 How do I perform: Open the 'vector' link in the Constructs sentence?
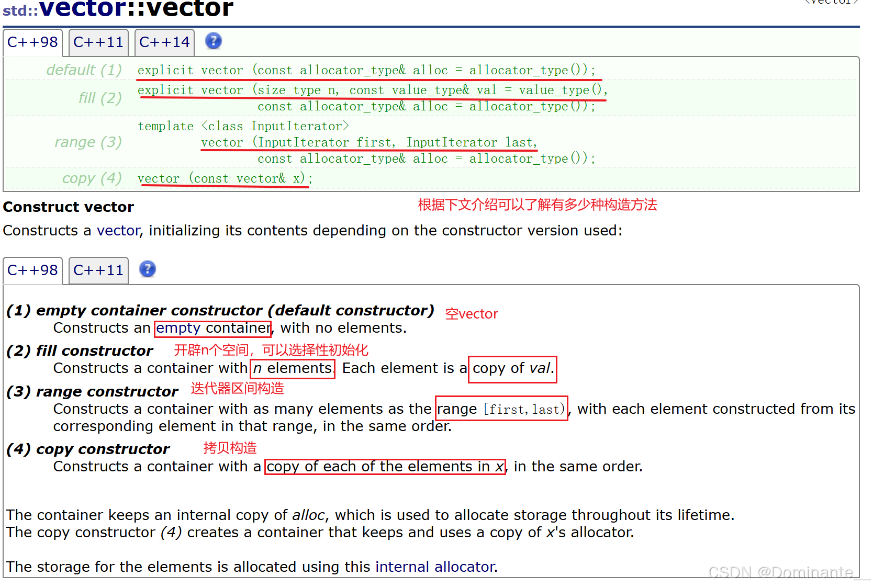(118, 231)
